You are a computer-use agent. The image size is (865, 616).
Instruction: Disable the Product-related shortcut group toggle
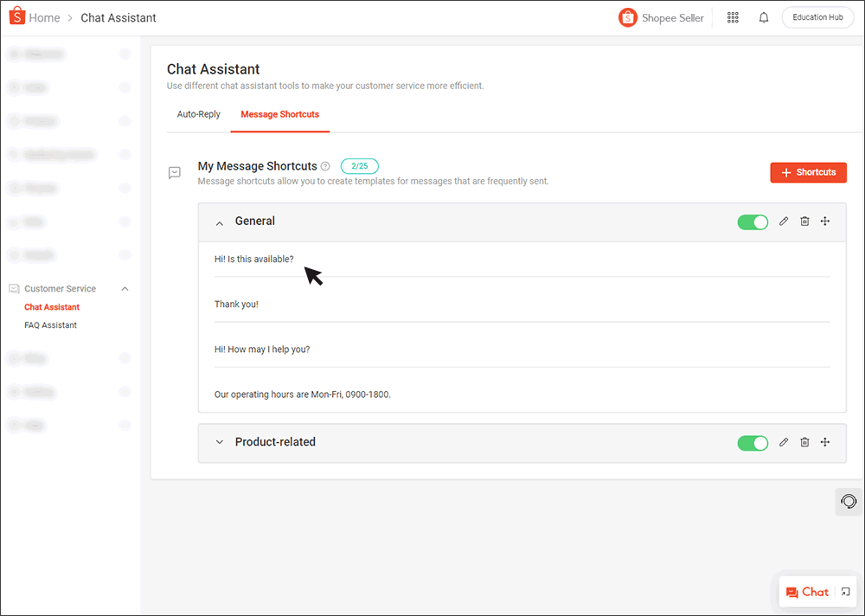pyautogui.click(x=753, y=442)
